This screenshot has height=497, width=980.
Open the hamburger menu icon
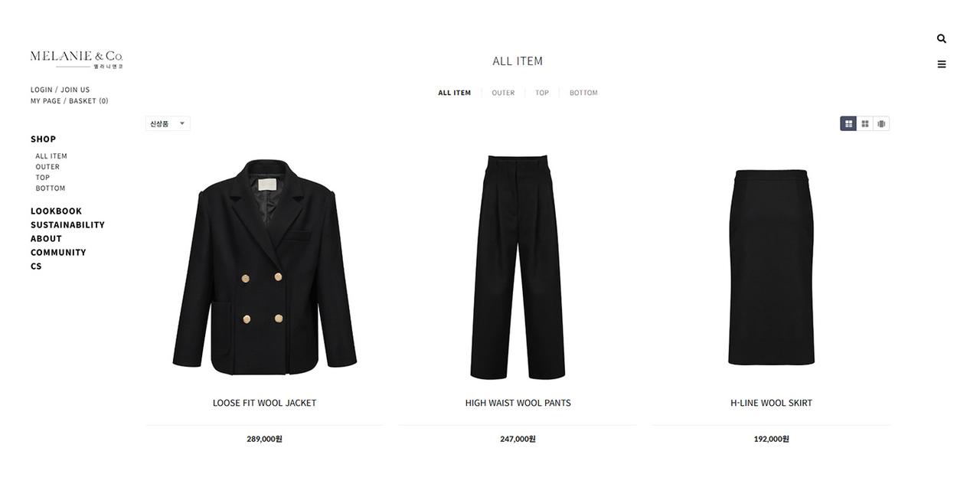tap(942, 64)
